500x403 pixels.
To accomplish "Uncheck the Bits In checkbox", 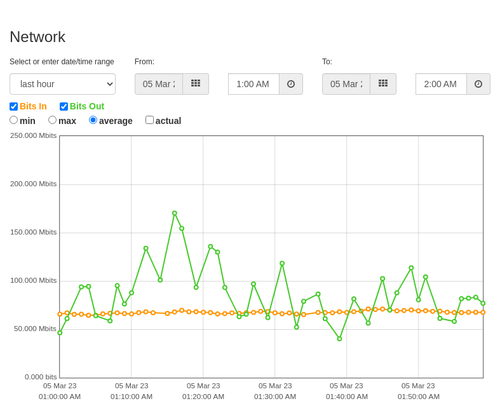I will 14,106.
